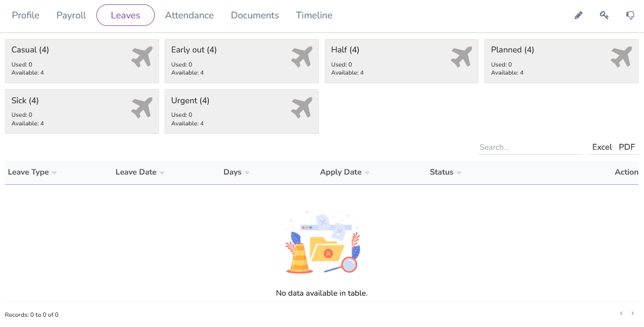The height and width of the screenshot is (327, 644).
Task: Click the pencil edit icon
Action: pyautogui.click(x=578, y=15)
